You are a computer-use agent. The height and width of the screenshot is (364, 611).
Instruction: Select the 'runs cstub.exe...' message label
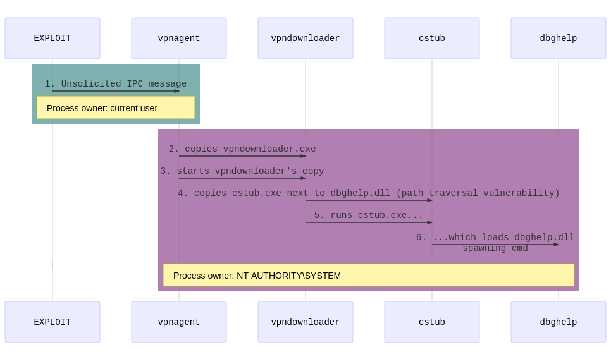coord(369,215)
